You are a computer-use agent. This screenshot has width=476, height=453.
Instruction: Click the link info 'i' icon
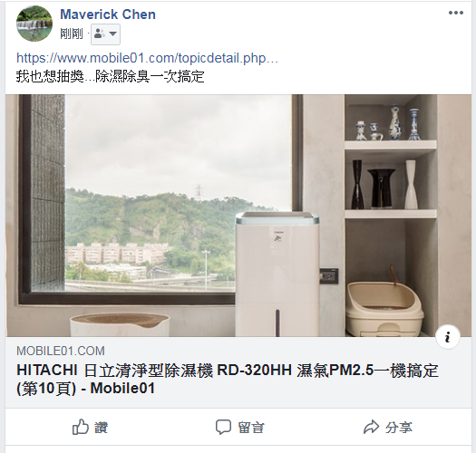(448, 336)
